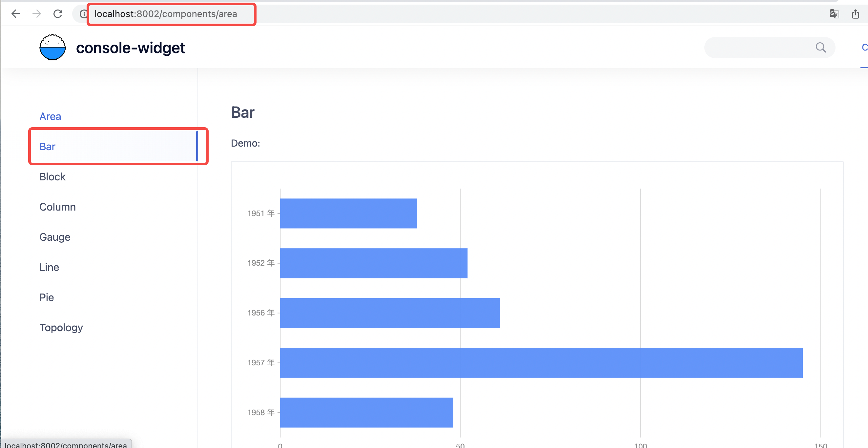Click the console-widget rice bowl logo
Viewport: 868px width, 448px height.
[52, 48]
